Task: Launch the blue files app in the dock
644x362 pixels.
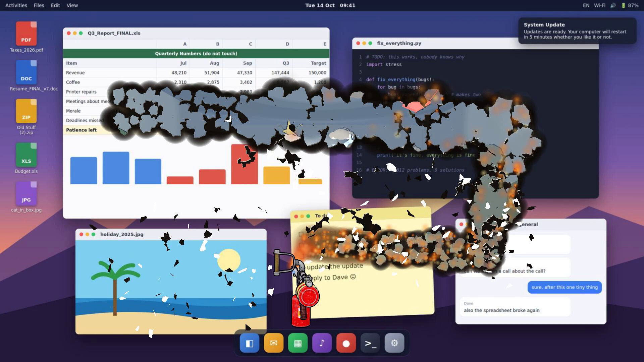Action: (x=250, y=343)
